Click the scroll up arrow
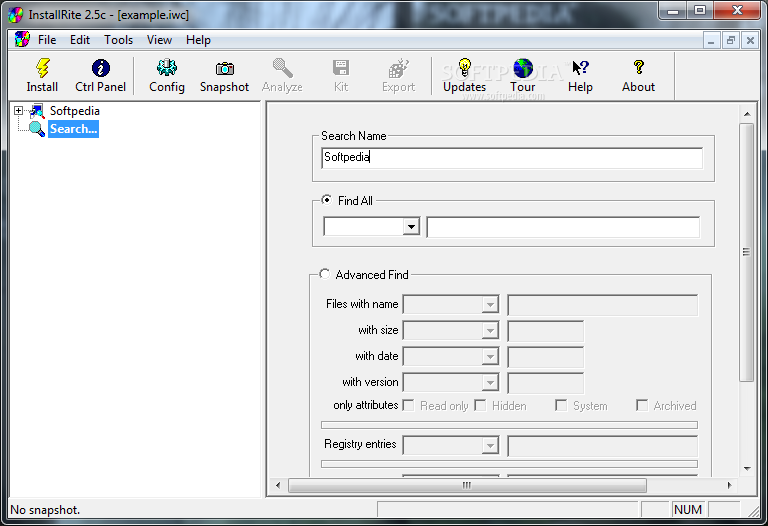 coord(747,114)
